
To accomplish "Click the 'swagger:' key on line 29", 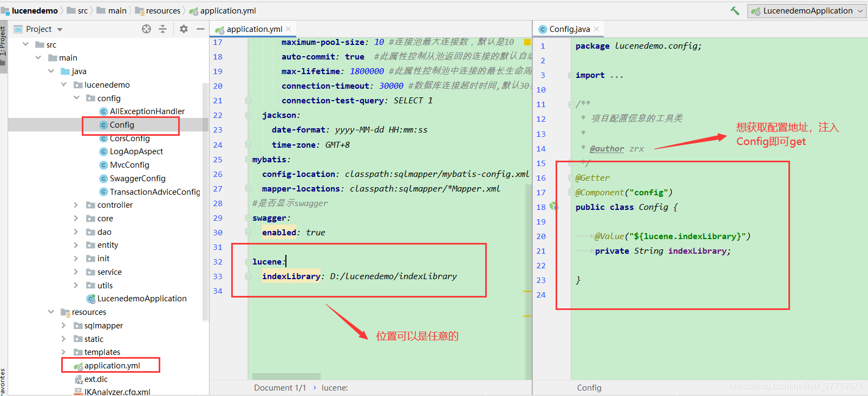I will coord(271,218).
